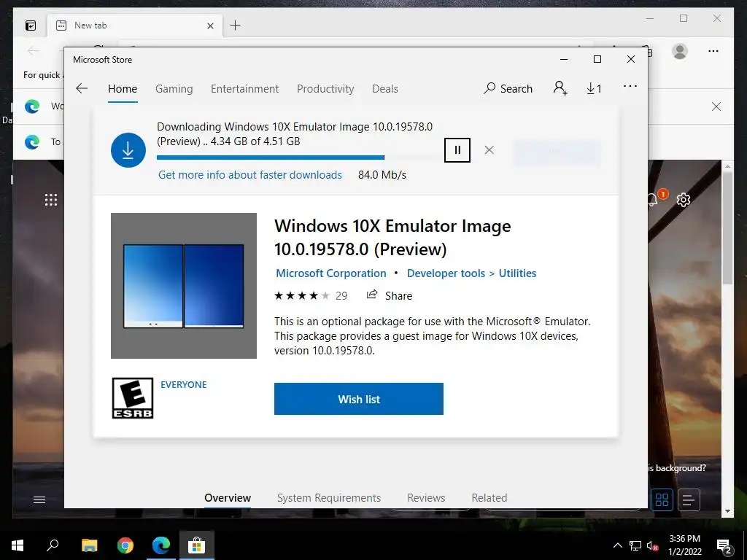The height and width of the screenshot is (560, 747).
Task: Click the Windows 10X emulator thumbnail
Action: click(184, 286)
